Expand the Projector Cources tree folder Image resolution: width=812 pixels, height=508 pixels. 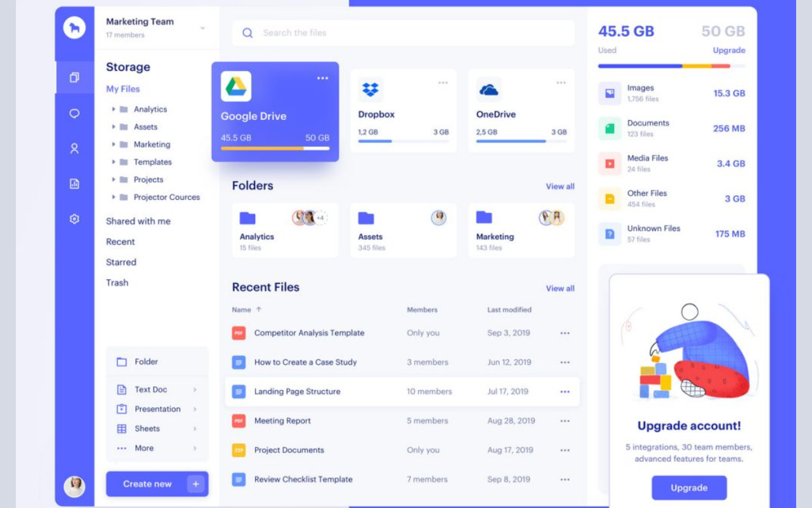pos(114,197)
